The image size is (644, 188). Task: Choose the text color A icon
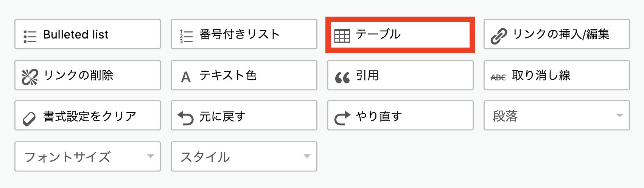point(186,77)
